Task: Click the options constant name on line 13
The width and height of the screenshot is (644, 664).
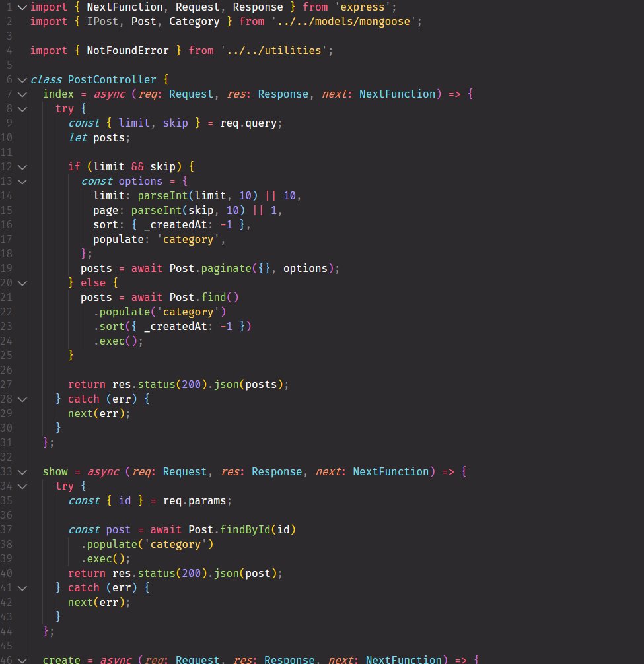Action: (140, 182)
